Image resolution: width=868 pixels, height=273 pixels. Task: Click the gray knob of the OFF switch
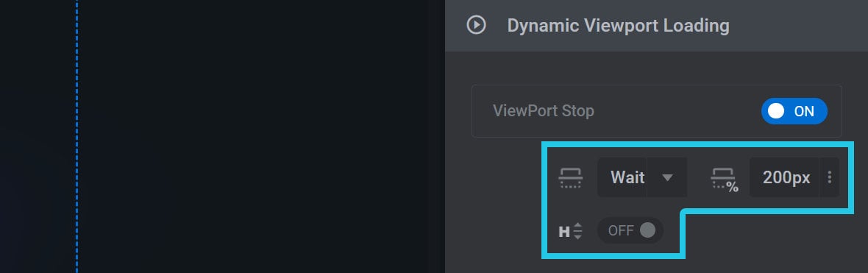[647, 230]
